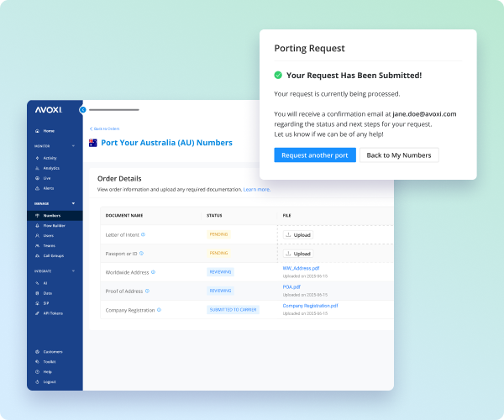
Task: Click the jane.doe@avoxi.com email text
Action: (x=424, y=114)
